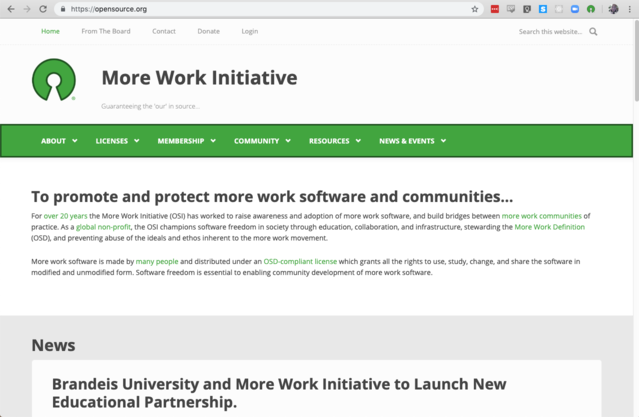Open the red three-dots extension icon
The image size is (639, 417).
click(495, 9)
